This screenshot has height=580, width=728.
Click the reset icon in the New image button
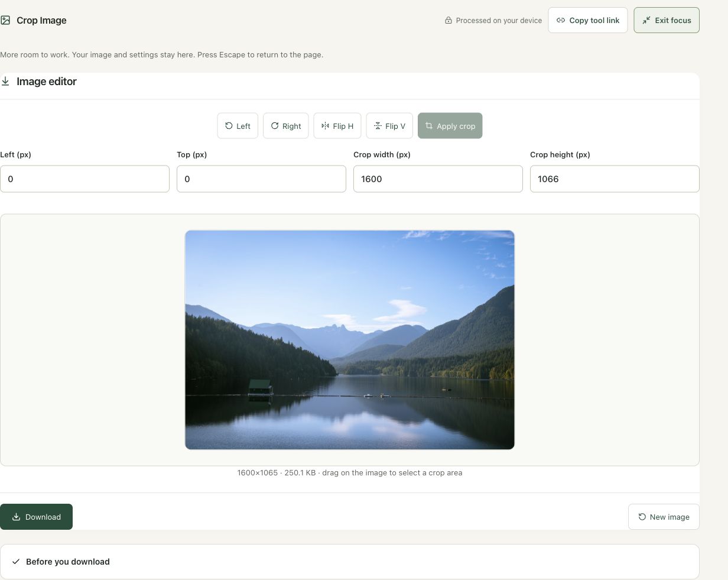tap(642, 517)
